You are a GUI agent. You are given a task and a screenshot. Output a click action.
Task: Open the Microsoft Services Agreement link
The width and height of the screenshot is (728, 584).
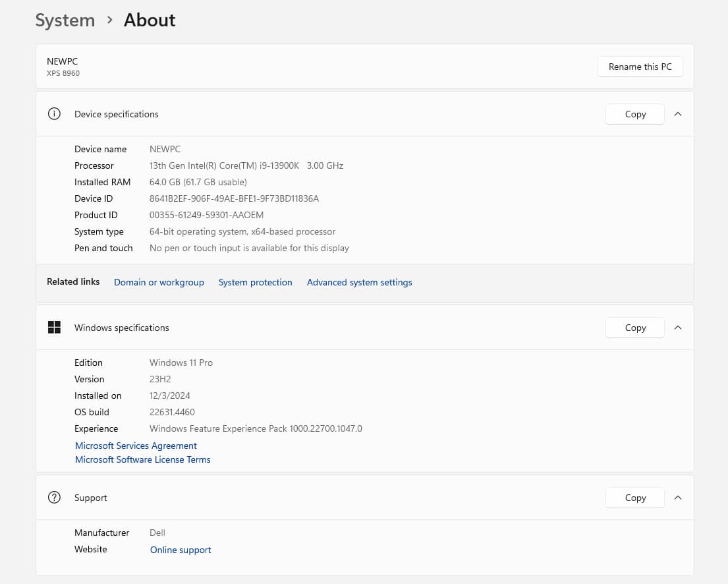(136, 446)
